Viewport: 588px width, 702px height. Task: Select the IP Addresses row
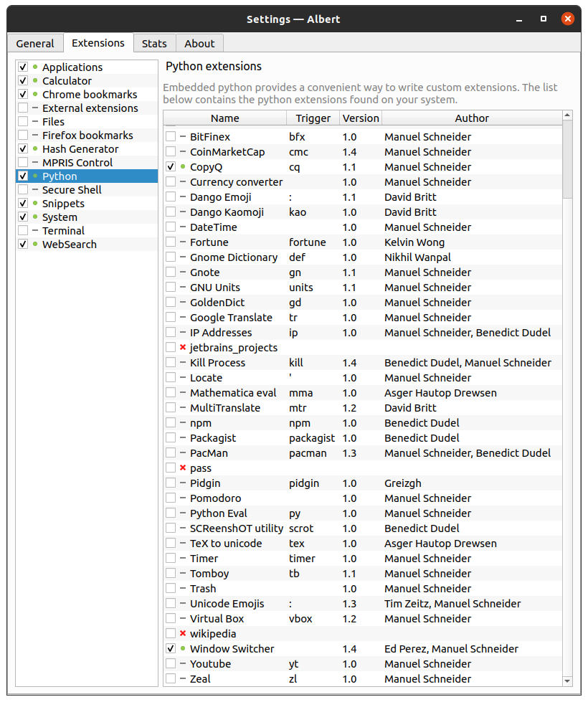[x=363, y=333]
